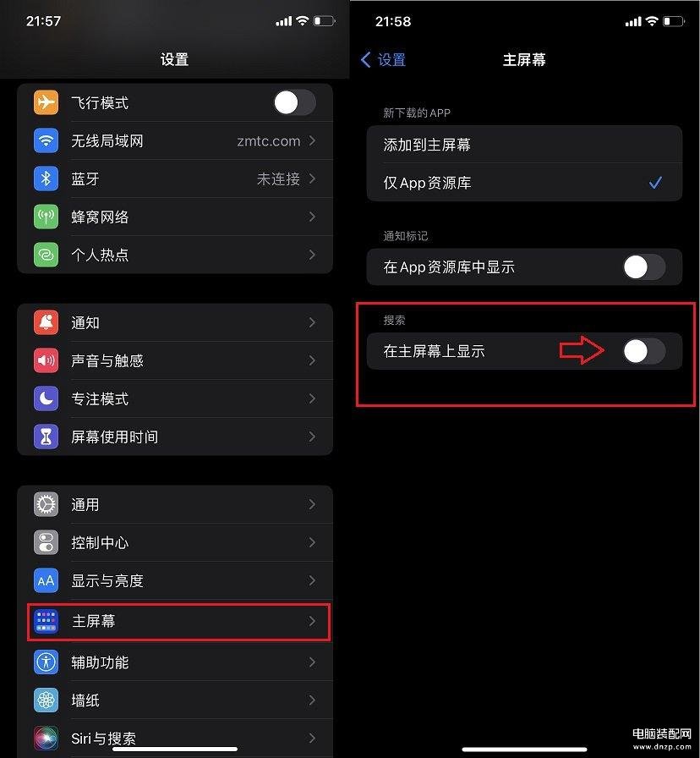
Task: Tap the 通用 gear icon
Action: click(x=46, y=504)
